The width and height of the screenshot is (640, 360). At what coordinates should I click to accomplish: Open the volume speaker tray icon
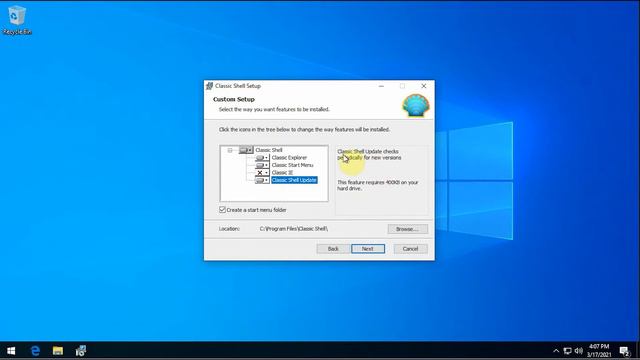578,351
